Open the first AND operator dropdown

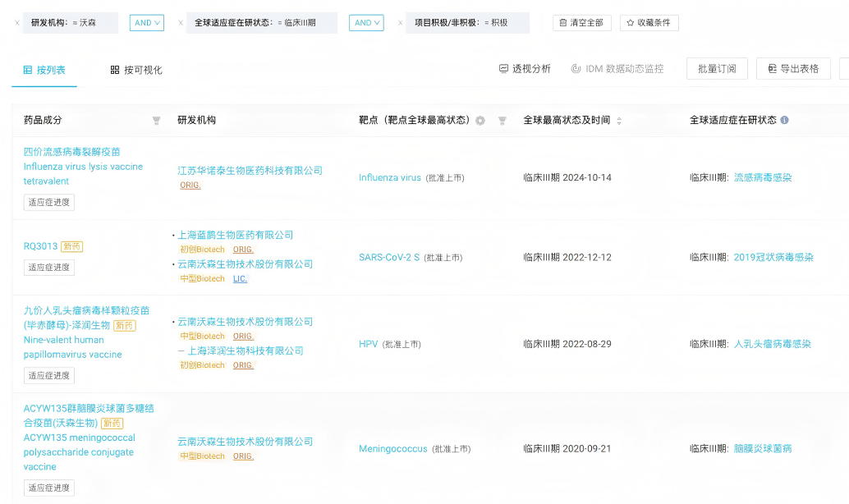coord(147,23)
